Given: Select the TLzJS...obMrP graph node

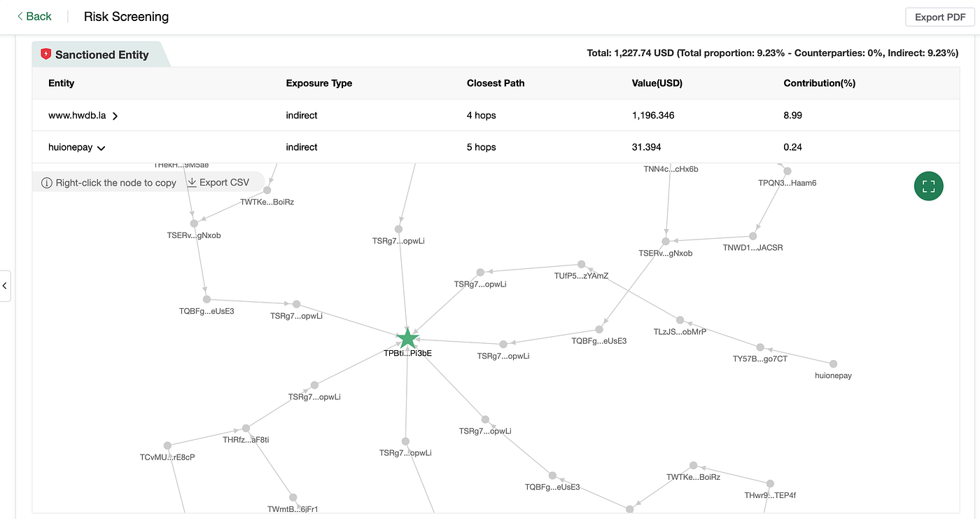Looking at the screenshot, I should [679, 320].
